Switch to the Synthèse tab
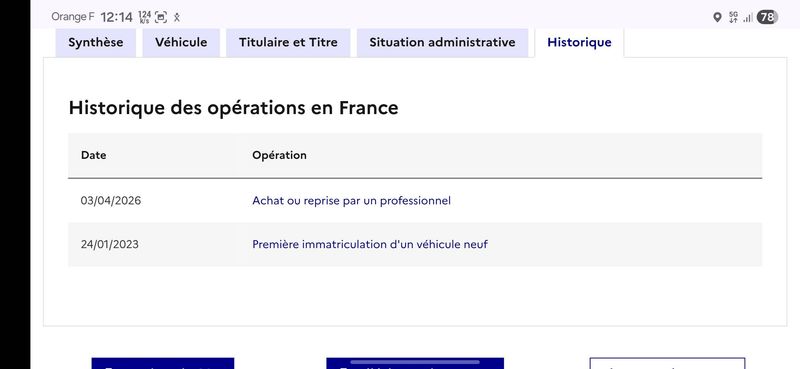Image resolution: width=800 pixels, height=369 pixels. 96,42
